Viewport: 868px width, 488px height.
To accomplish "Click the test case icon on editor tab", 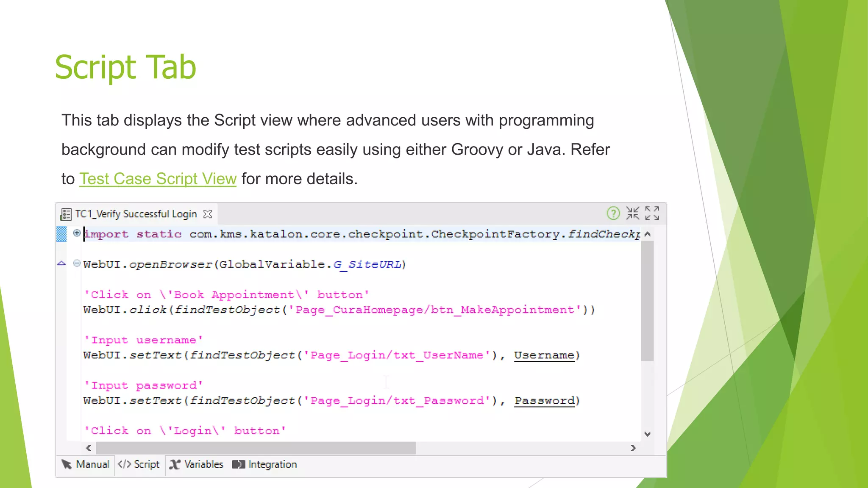I will coord(66,214).
